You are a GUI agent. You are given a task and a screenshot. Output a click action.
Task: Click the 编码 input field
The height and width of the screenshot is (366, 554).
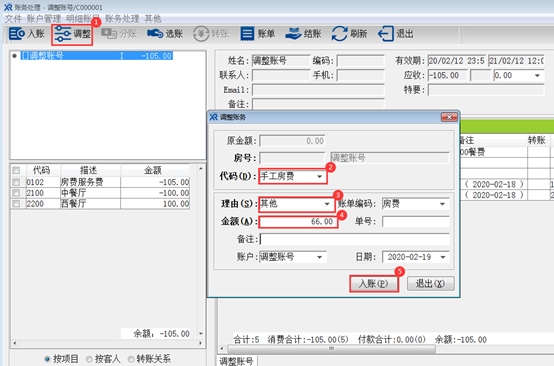click(360, 61)
